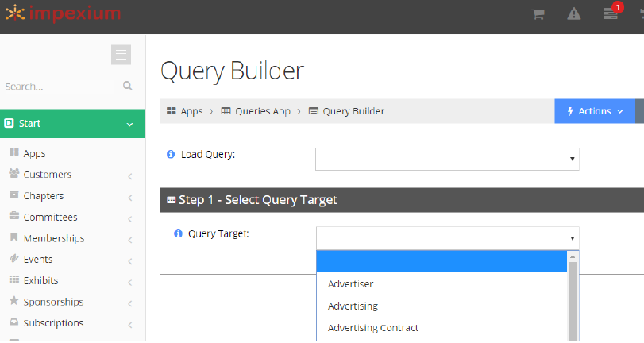Open Memberships in the sidebar
644x343 pixels.
(x=54, y=238)
